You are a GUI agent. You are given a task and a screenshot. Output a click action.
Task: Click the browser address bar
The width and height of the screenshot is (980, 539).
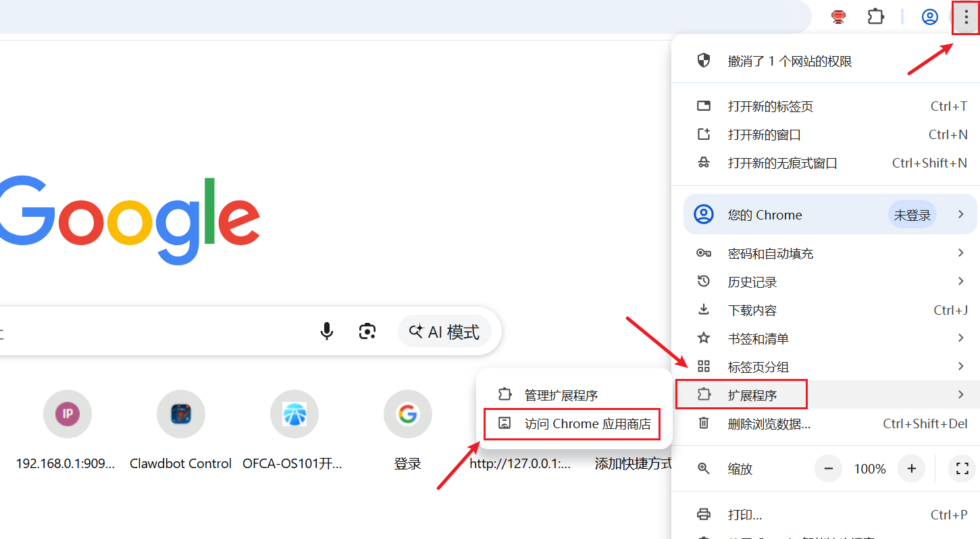tap(405, 16)
